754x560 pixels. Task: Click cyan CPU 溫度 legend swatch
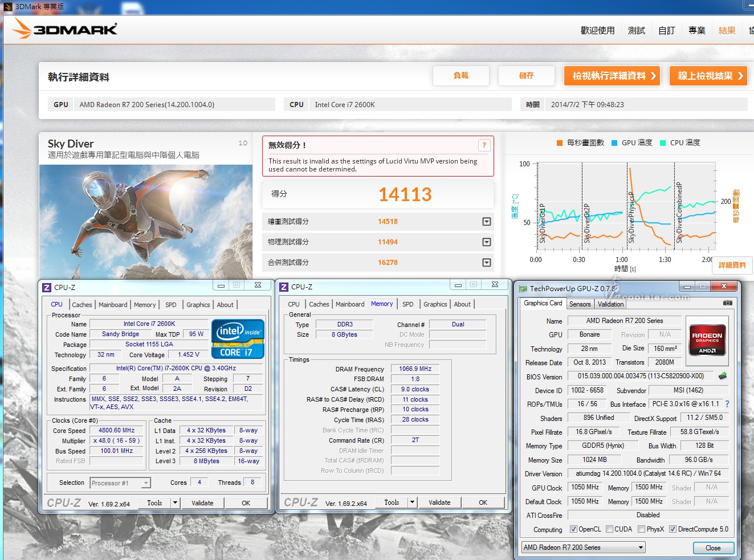pos(663,143)
